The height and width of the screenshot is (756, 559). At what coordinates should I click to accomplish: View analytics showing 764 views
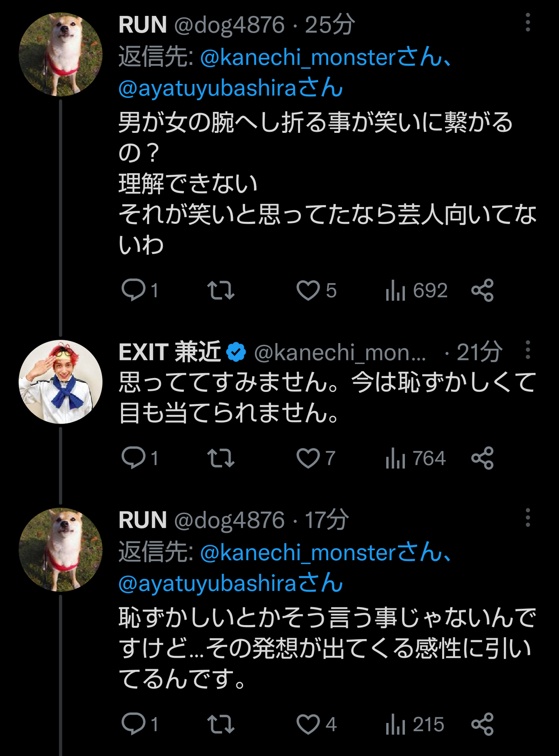416,458
